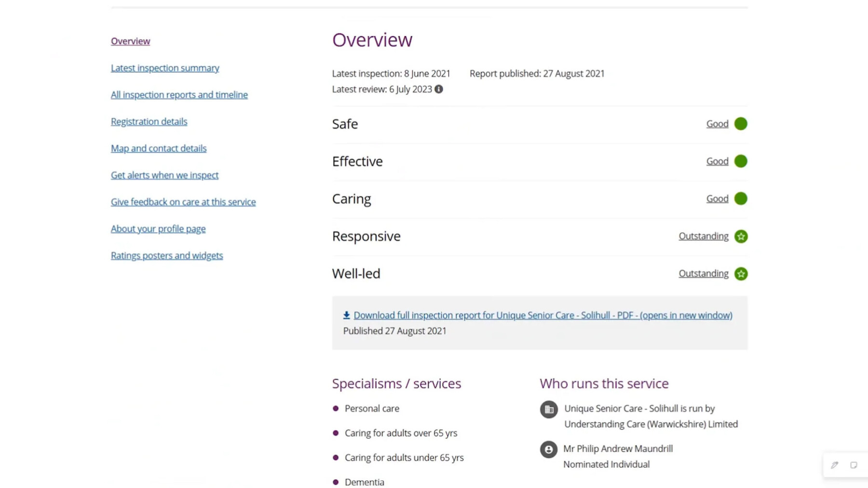Click Who runs this service heading
The width and height of the screenshot is (868, 488).
point(604,383)
